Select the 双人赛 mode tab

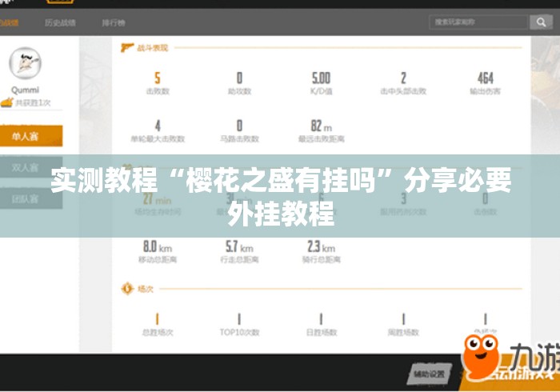[x=31, y=167]
